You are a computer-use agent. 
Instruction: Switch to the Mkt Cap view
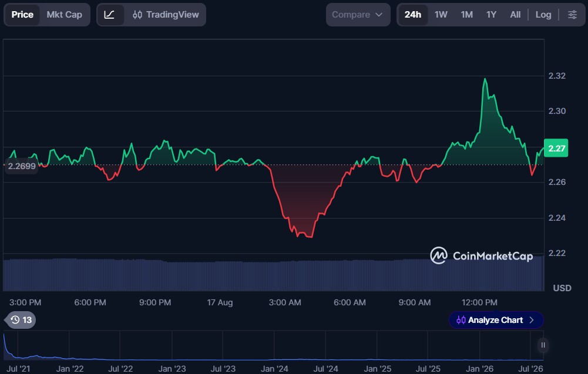64,15
